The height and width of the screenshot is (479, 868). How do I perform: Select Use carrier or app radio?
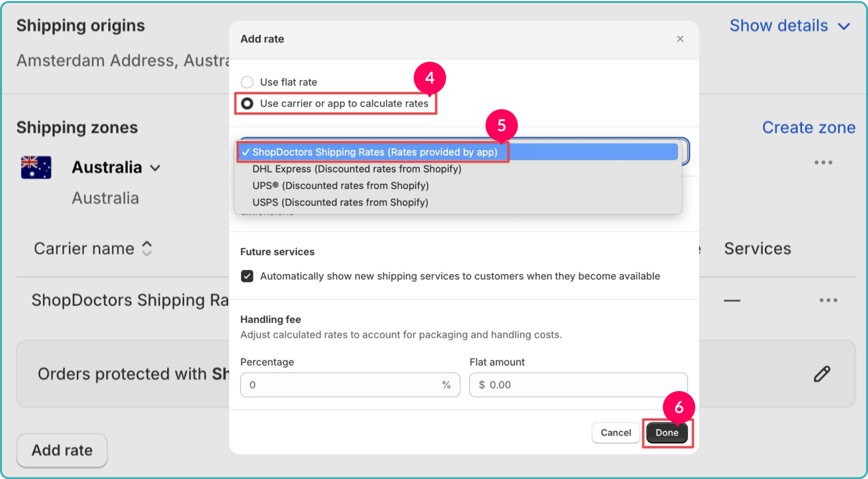click(247, 103)
